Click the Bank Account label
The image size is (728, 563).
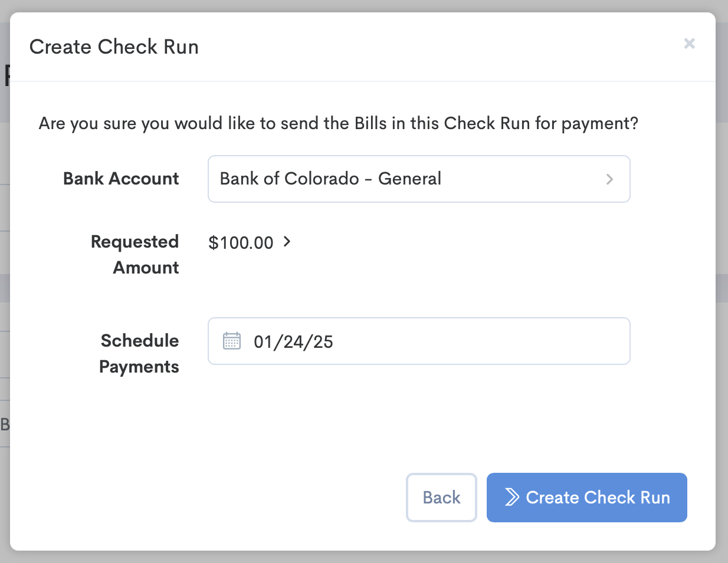[x=121, y=179]
